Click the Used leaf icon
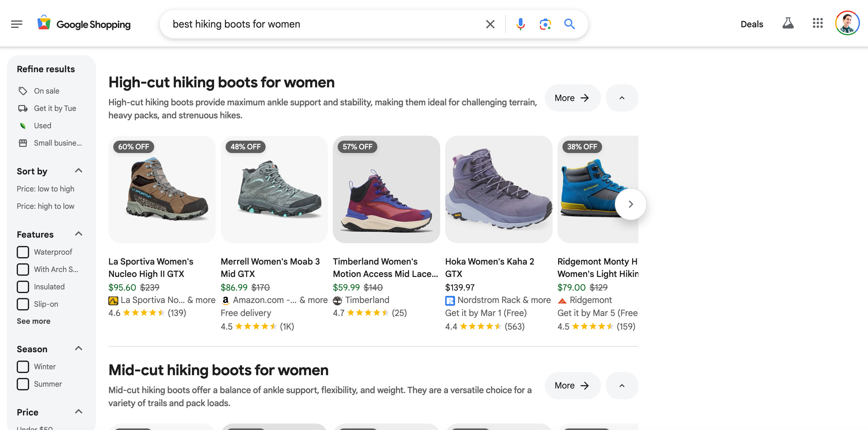 [x=23, y=126]
